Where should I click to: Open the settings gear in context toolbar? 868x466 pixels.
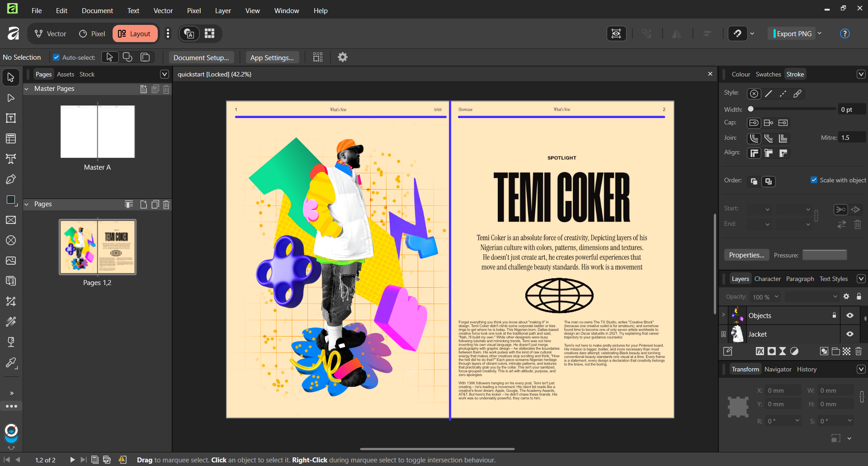[343, 57]
